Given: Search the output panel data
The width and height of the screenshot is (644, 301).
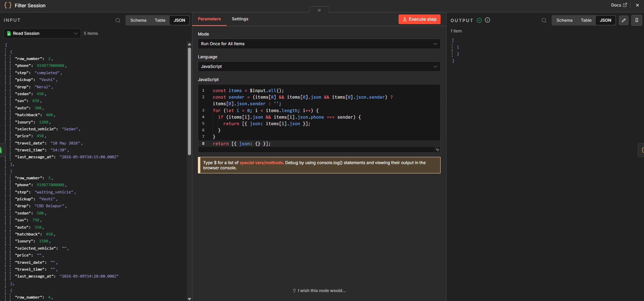Looking at the screenshot, I should point(544,20).
